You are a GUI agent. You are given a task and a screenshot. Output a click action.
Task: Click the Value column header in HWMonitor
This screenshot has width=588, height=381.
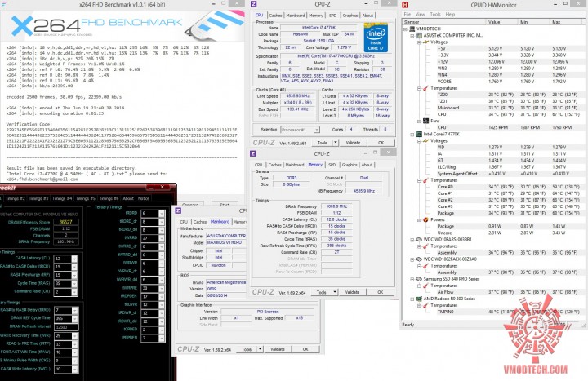[501, 22]
